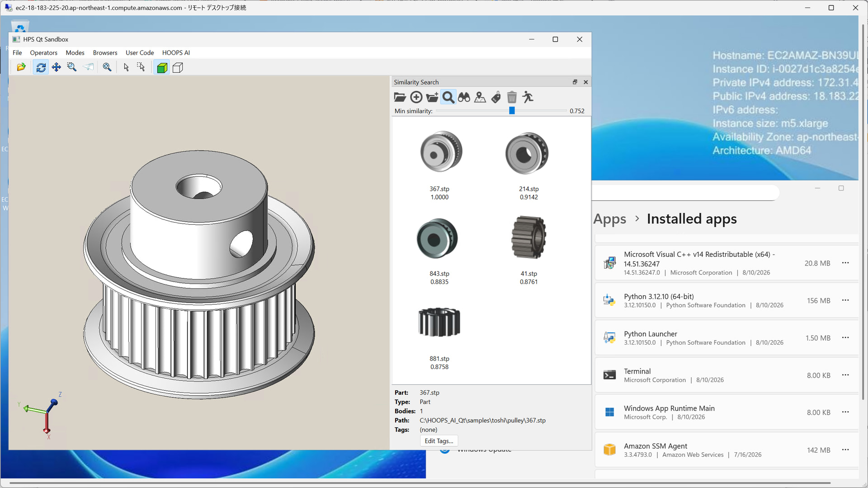The width and height of the screenshot is (868, 488).
Task: Open the User Code menu
Action: pos(140,53)
